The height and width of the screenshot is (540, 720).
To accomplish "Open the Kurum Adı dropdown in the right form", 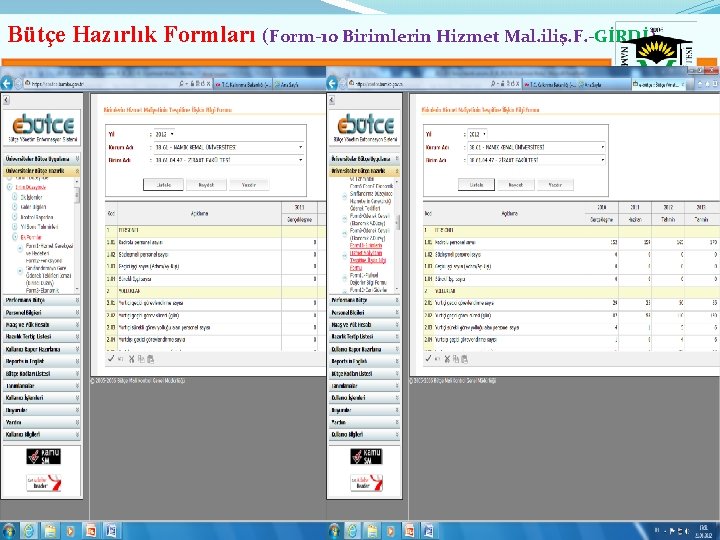I will (x=536, y=147).
